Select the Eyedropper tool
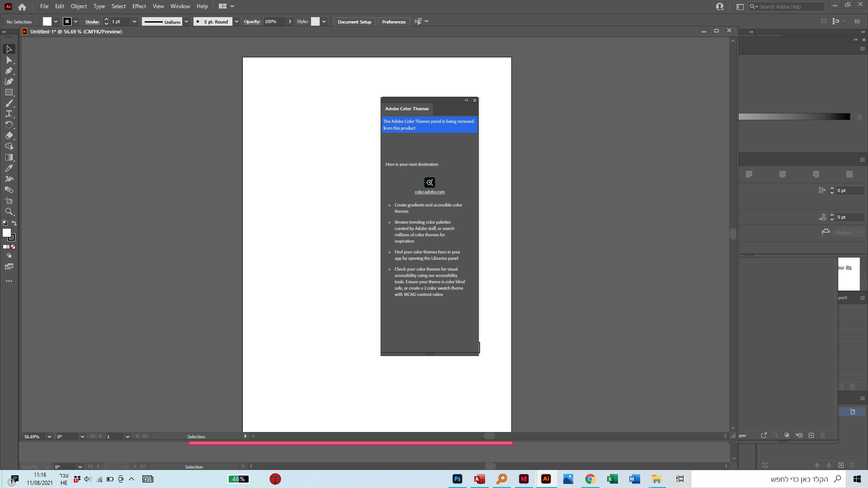Image resolution: width=868 pixels, height=488 pixels. [x=9, y=168]
